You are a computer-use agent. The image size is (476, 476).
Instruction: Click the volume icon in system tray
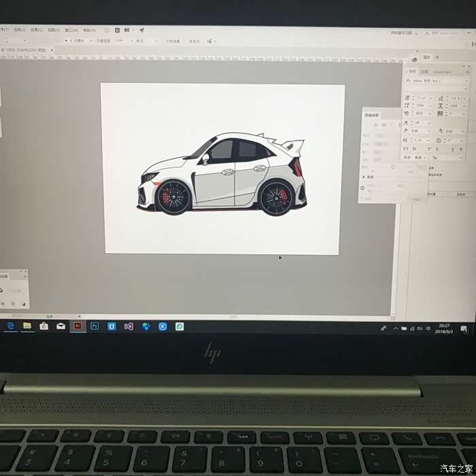[420, 328]
